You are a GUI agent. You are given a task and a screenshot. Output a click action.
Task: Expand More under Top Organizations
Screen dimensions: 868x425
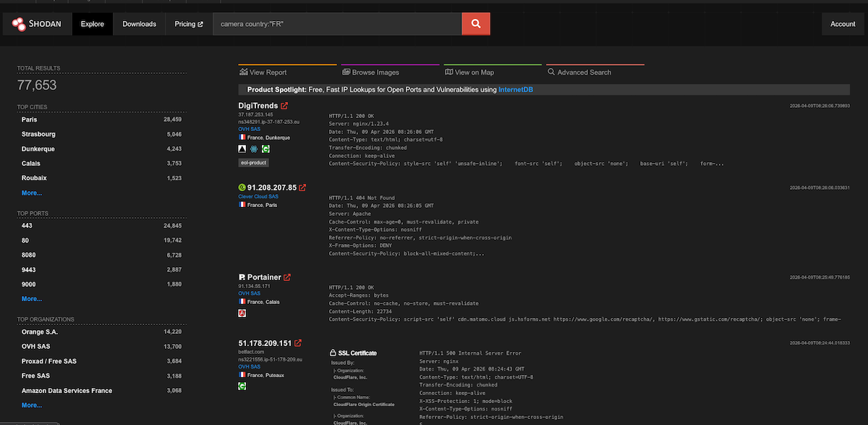pos(32,405)
